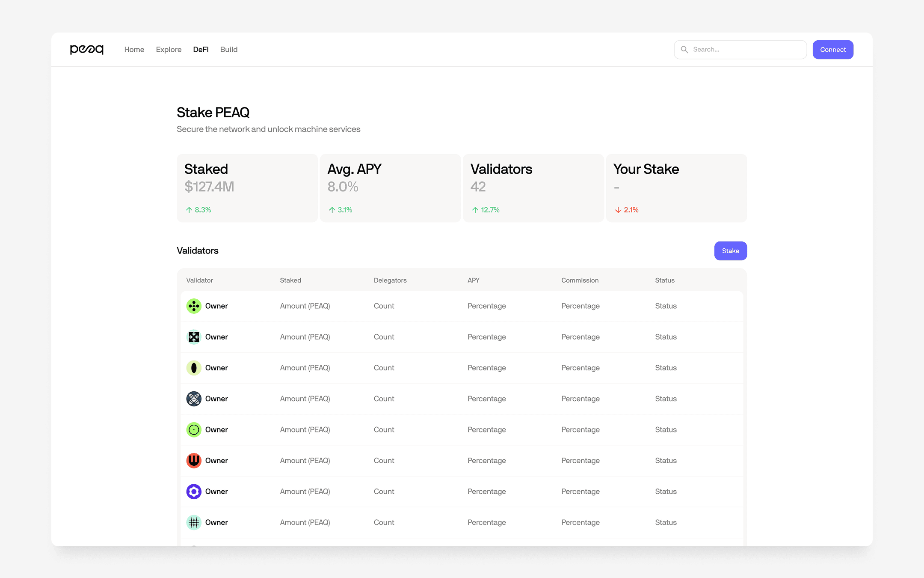Image resolution: width=924 pixels, height=578 pixels.
Task: Click the red down arrow beside 2.1%
Action: pyautogui.click(x=618, y=210)
